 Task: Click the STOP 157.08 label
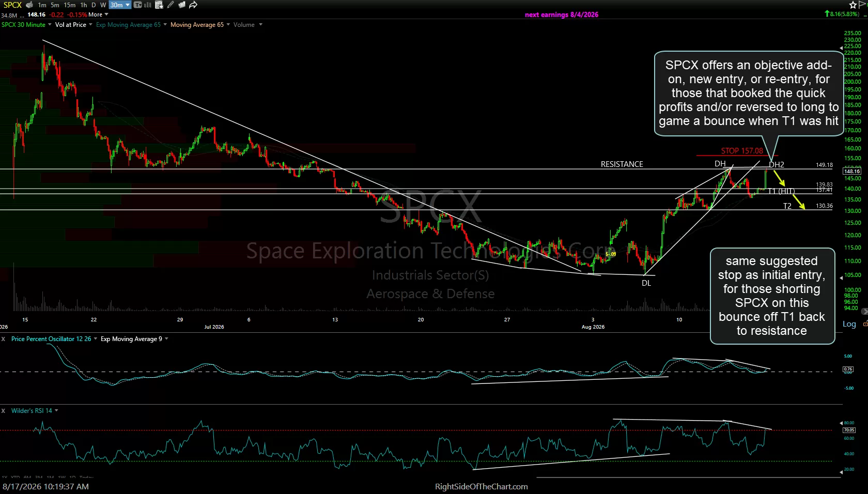(742, 151)
